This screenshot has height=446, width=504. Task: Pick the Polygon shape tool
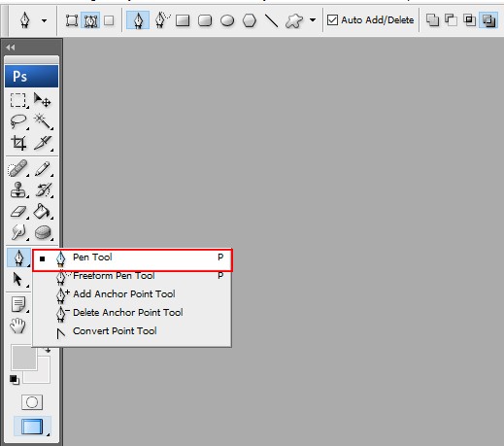click(250, 20)
